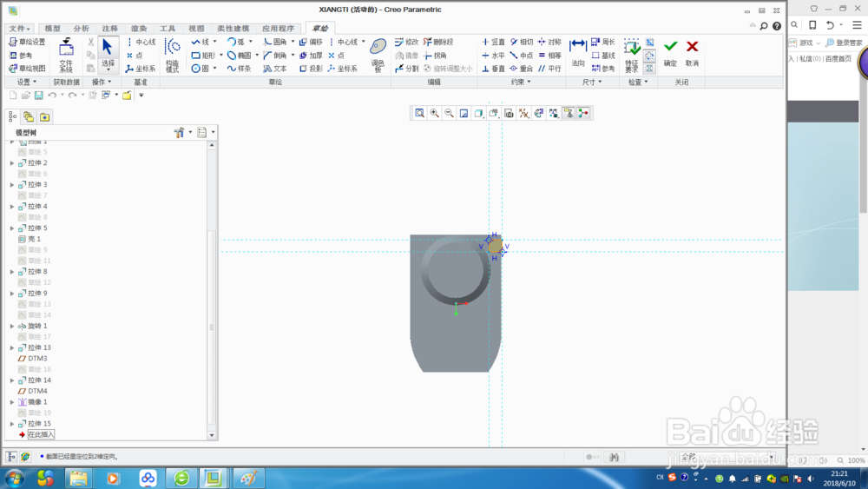Select the 矩形 (Rectangle) sketch tool
This screenshot has width=868, height=489.
[x=202, y=56]
